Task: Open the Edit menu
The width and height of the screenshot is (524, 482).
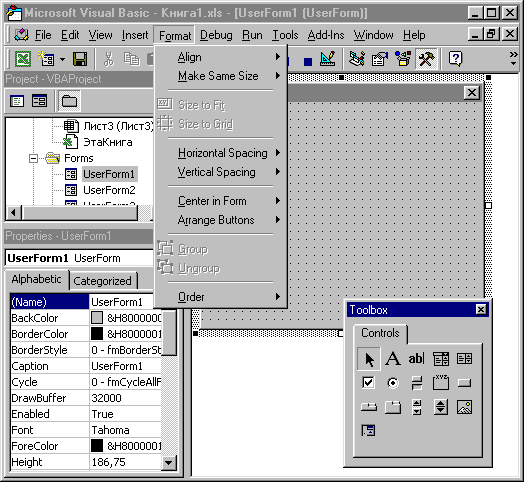Action: (x=70, y=35)
